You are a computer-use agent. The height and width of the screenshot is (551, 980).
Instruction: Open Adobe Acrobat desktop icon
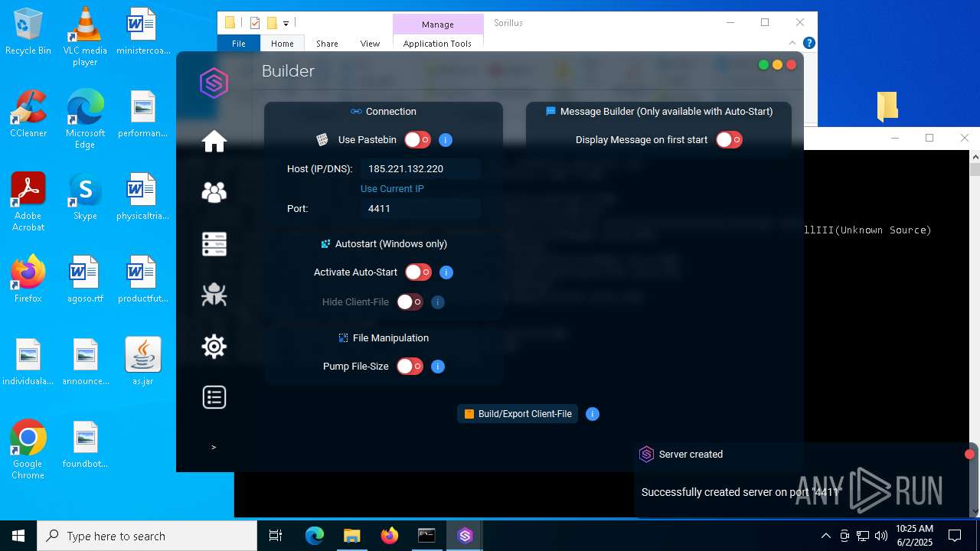pos(28,202)
